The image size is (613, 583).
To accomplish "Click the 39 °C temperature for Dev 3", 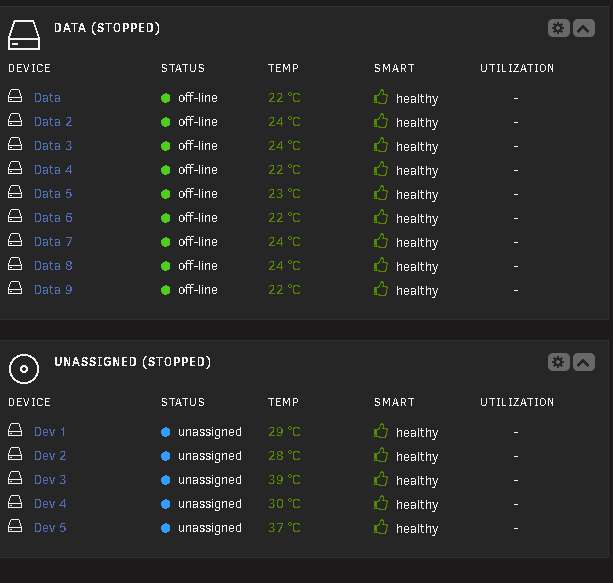I will (284, 480).
